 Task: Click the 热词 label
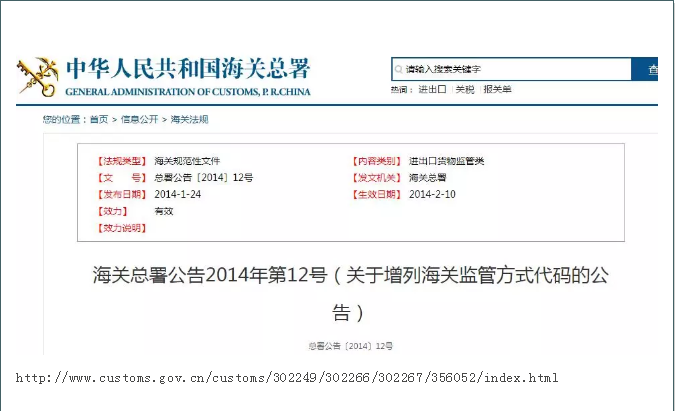(402, 89)
